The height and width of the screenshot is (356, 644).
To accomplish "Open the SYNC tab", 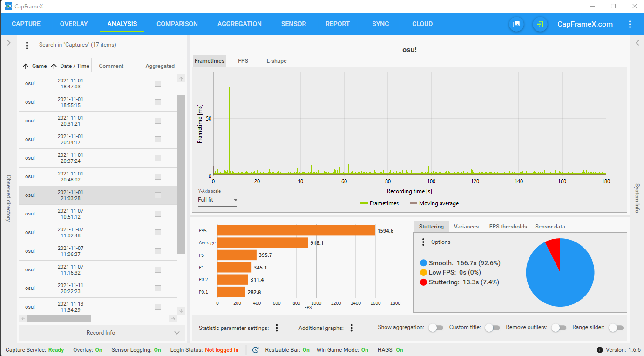I will point(380,24).
